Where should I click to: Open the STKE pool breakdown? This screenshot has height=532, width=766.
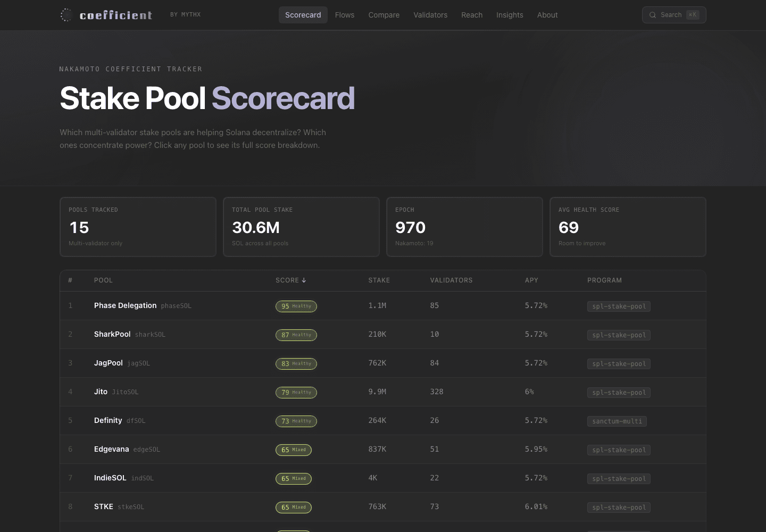tap(383, 507)
